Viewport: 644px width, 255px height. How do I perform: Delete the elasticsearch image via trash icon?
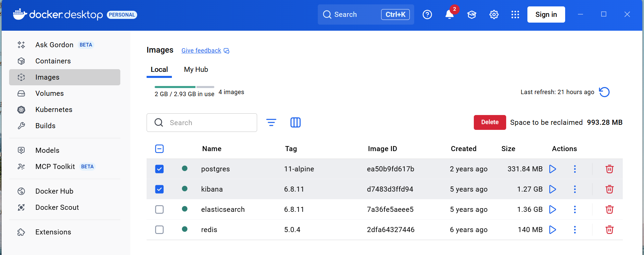[x=610, y=209]
